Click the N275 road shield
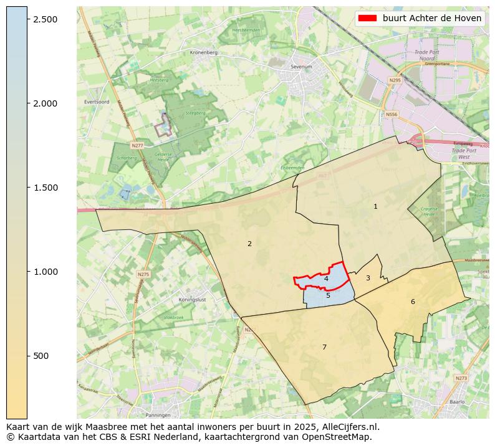Viewport: 495px width, 448px height. pyautogui.click(x=143, y=274)
